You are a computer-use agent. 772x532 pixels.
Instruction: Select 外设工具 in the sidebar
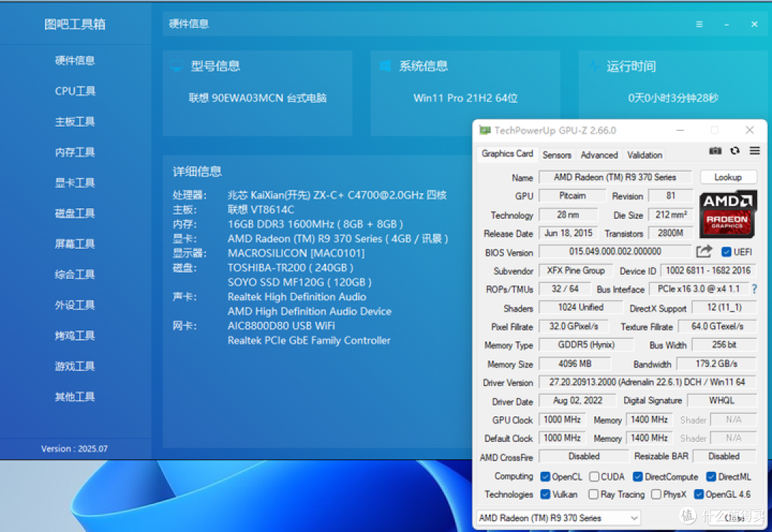coord(75,305)
